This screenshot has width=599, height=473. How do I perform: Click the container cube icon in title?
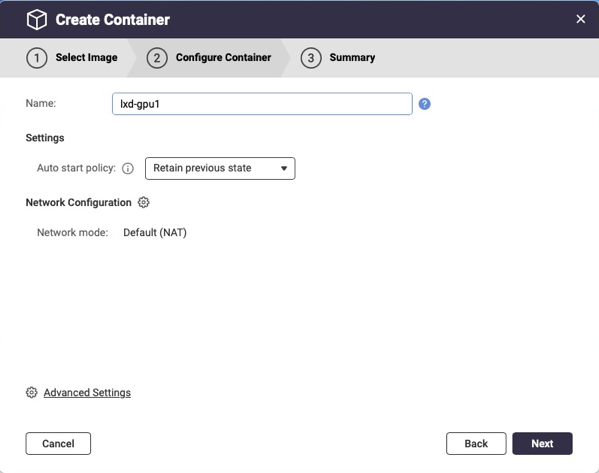(37, 19)
